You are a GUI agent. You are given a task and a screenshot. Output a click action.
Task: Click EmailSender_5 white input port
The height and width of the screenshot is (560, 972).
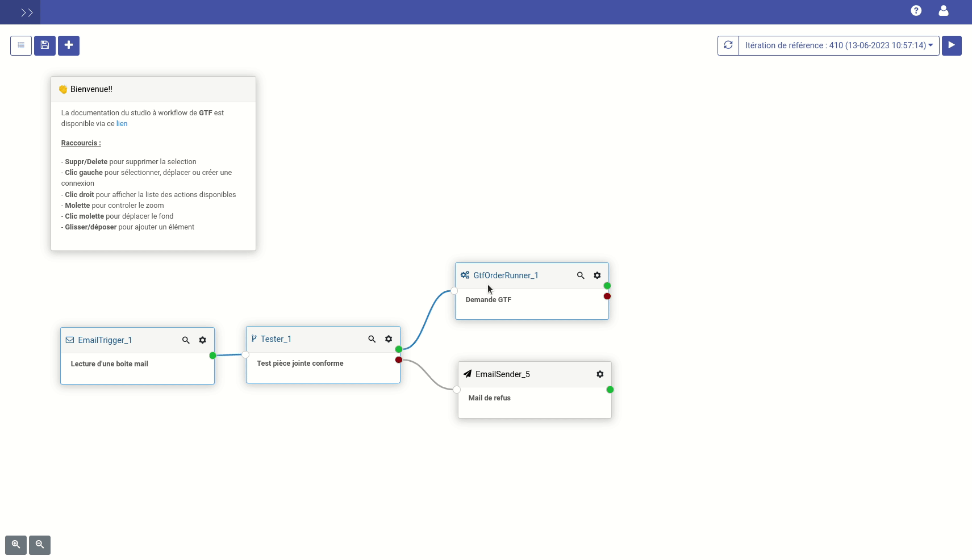tap(457, 390)
